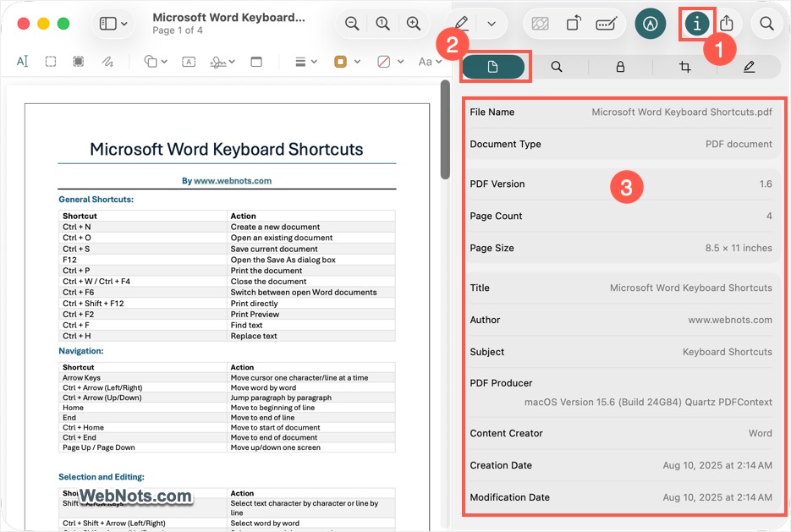Open the search magnifier in toolbar

point(766,24)
